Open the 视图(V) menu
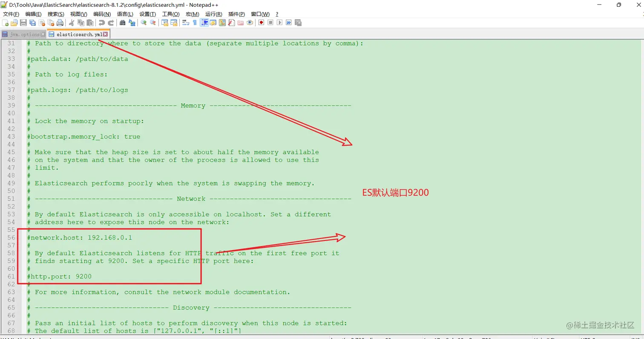The image size is (644, 339). tap(79, 14)
